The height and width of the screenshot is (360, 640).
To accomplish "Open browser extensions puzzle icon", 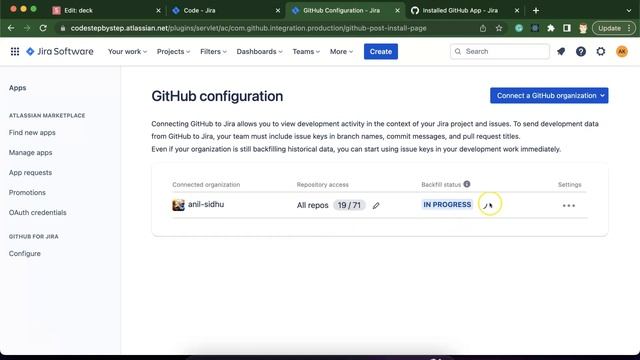I will [x=551, y=28].
